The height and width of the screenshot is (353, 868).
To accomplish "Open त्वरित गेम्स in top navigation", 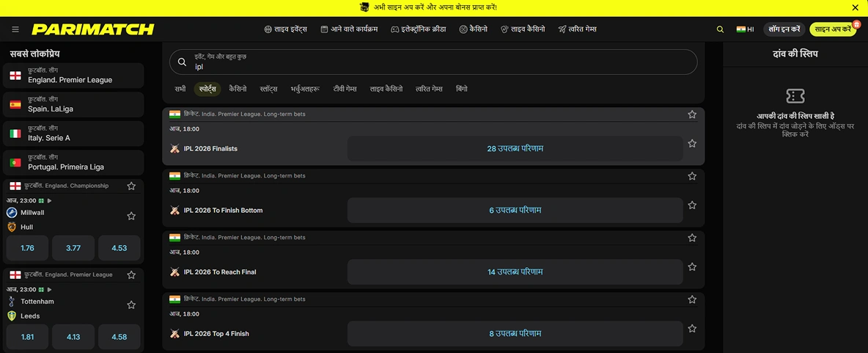I will point(577,29).
